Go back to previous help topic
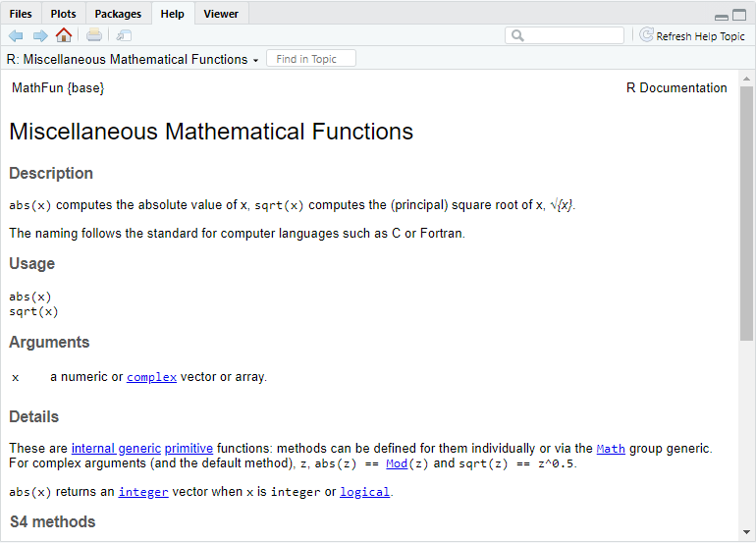 point(16,35)
